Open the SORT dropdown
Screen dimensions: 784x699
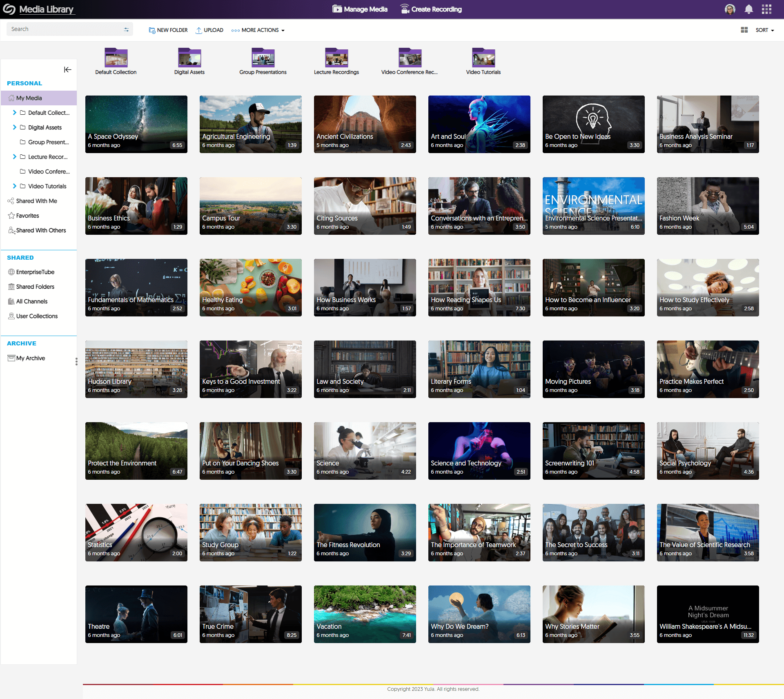(765, 30)
